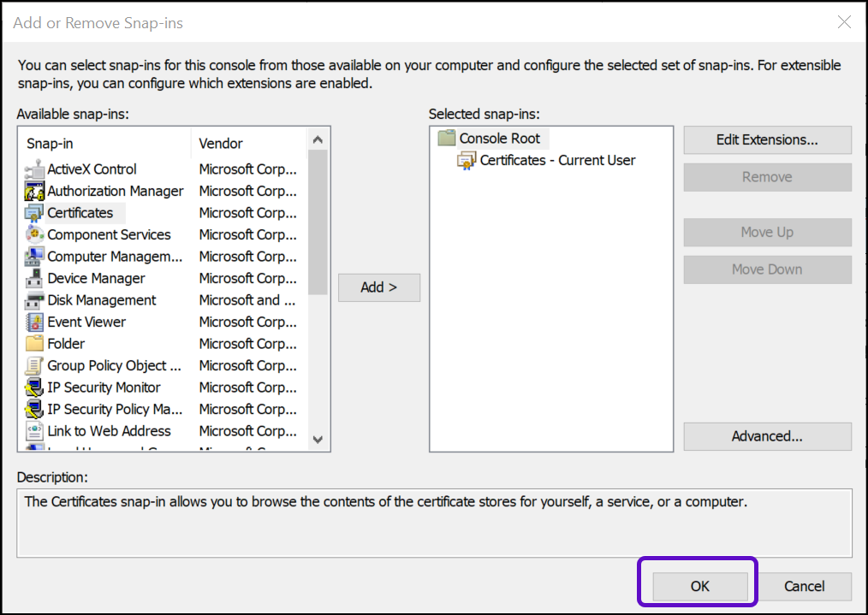
Task: Confirm with the OK button
Action: pyautogui.click(x=699, y=587)
